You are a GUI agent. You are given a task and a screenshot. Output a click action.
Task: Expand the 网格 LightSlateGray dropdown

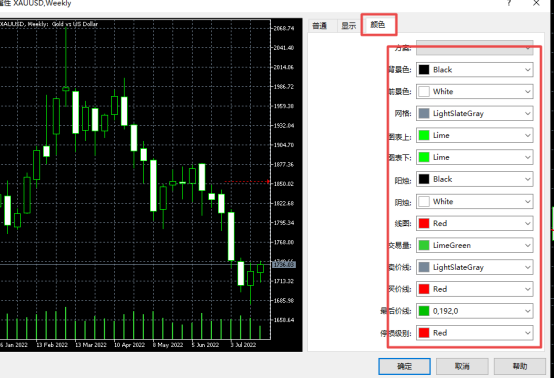(475, 113)
